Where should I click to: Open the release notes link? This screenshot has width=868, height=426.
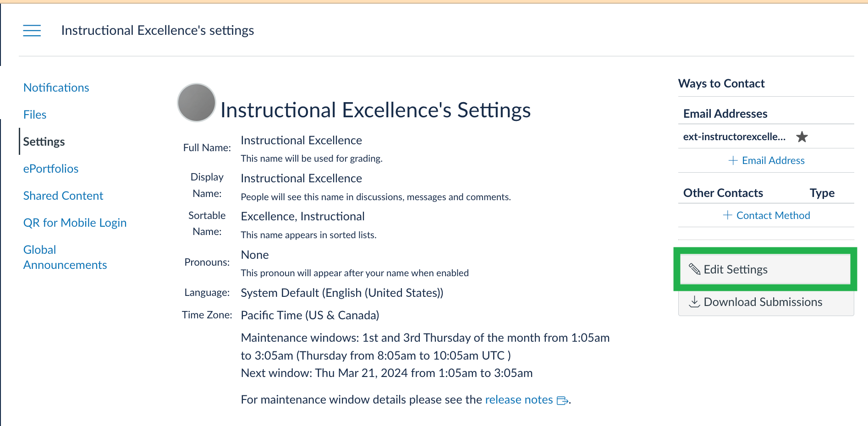[518, 399]
